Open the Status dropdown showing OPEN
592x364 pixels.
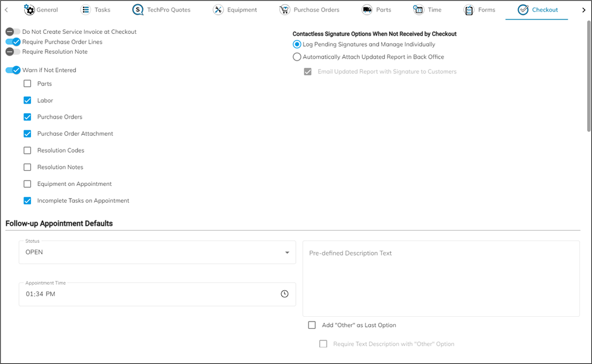tap(158, 253)
